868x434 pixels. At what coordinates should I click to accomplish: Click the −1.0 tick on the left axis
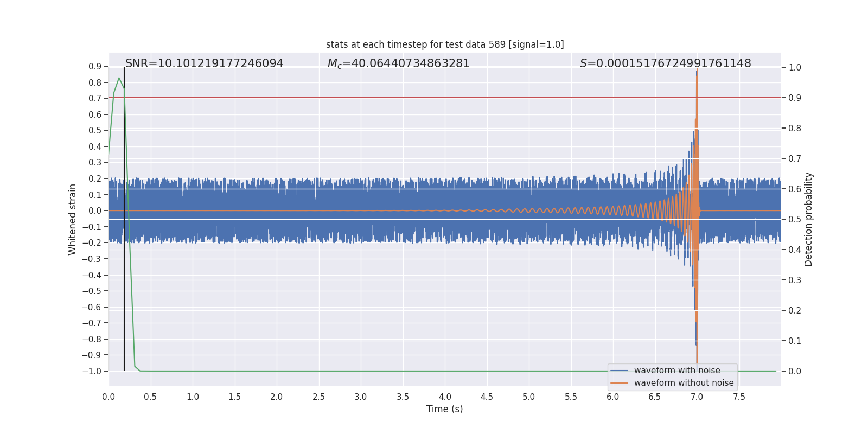pos(92,372)
